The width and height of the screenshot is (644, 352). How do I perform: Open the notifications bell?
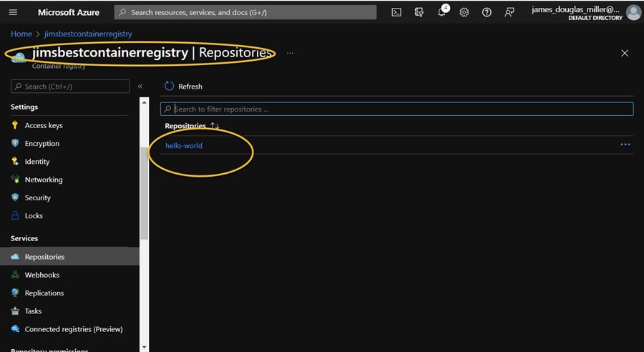(x=442, y=12)
